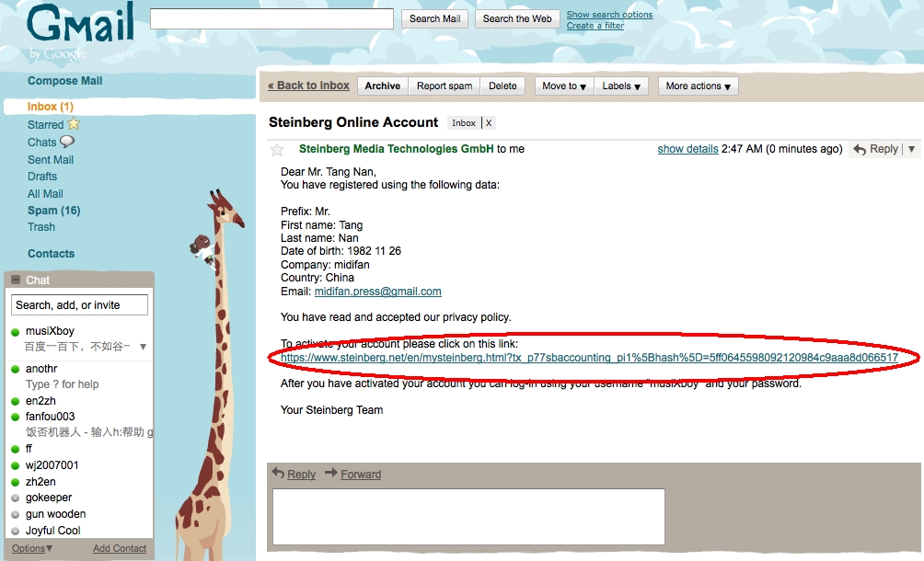924x561 pixels.
Task: Click Compose Mail
Action: pos(64,81)
